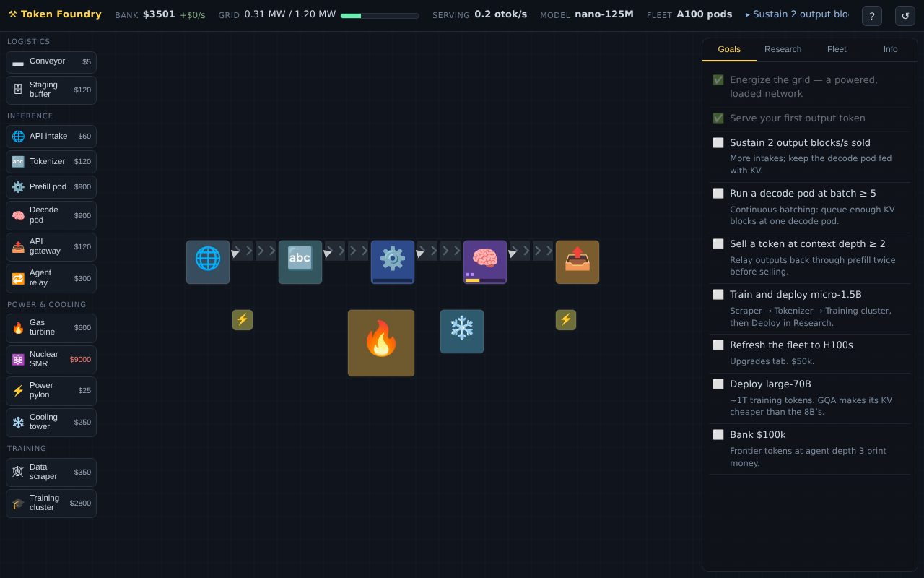Pick Gas turbine from Power & Cooling
924x578 pixels.
click(x=51, y=328)
